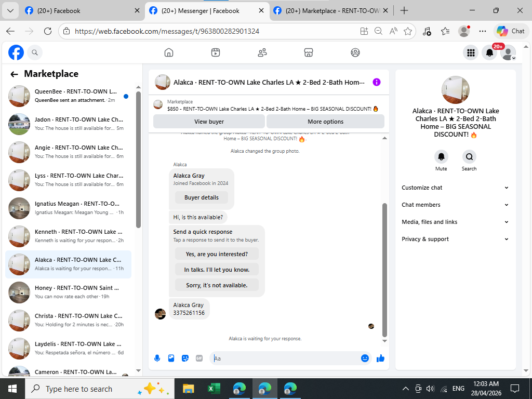Click the browser back arrow
Image resolution: width=532 pixels, height=399 pixels.
10,31
